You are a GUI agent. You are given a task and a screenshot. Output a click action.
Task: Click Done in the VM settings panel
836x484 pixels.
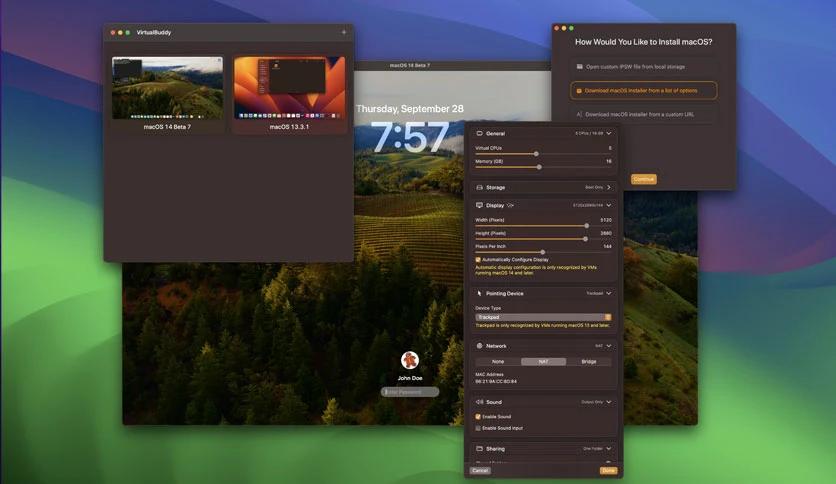coord(608,471)
